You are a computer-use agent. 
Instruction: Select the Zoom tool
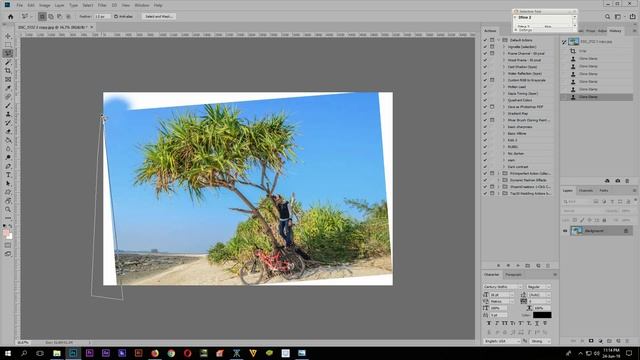(8, 209)
